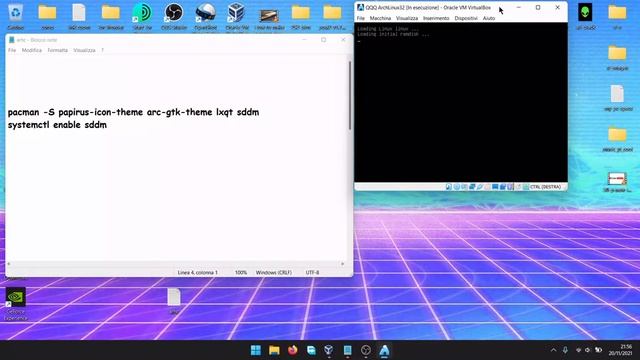Viewport: 640px width, 360px height.
Task: Open the Aiuto menu in VirtualBox window
Action: tap(489, 18)
